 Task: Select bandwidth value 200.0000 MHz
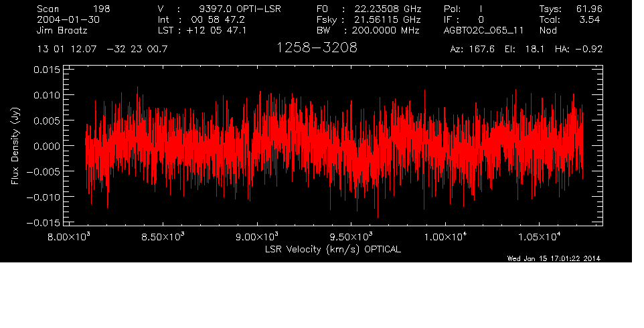coord(386,30)
